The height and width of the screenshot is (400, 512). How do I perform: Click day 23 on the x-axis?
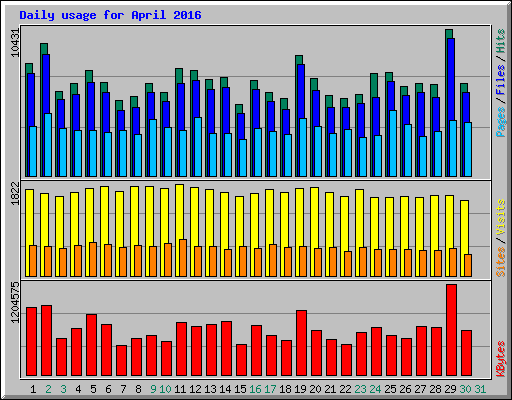[360, 389]
